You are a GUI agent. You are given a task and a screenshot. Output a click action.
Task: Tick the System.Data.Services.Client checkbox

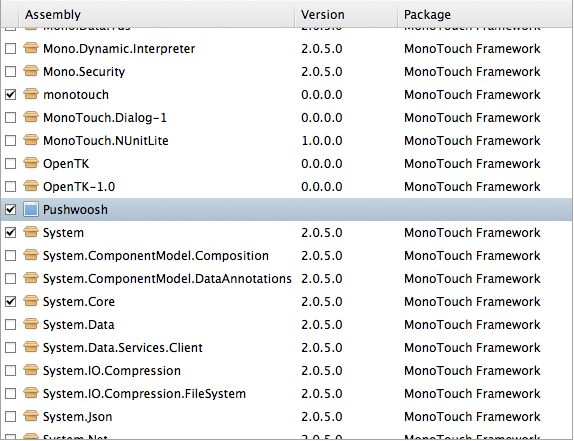11,347
